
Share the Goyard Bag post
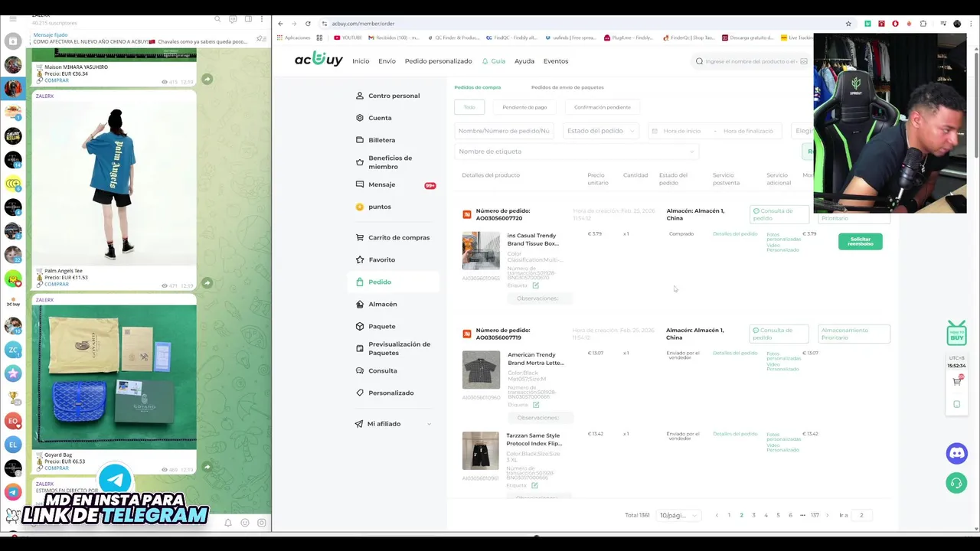tap(207, 467)
